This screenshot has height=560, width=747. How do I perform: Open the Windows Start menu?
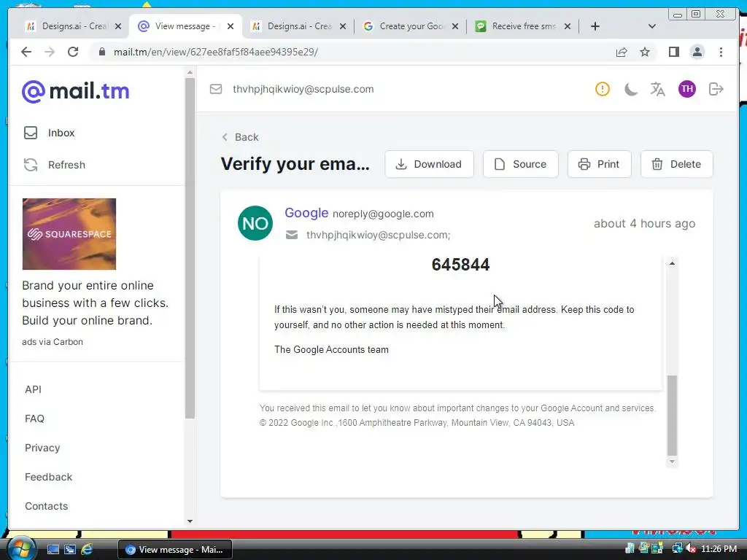coord(20,549)
